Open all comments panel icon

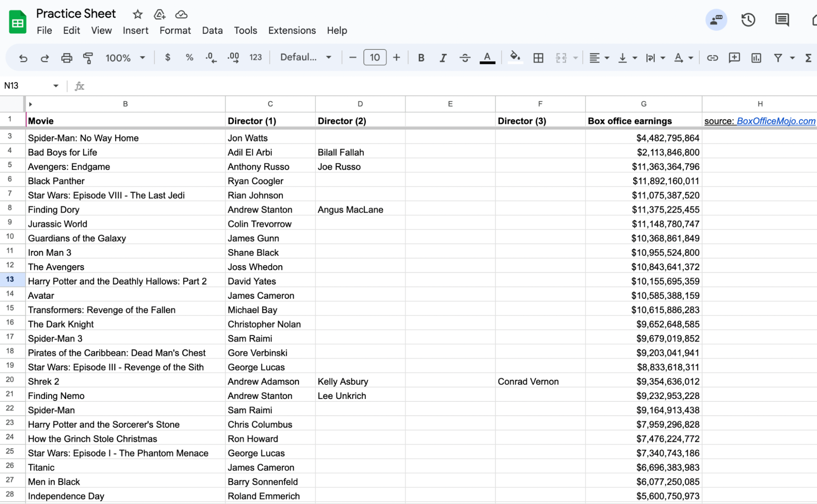[x=781, y=20]
